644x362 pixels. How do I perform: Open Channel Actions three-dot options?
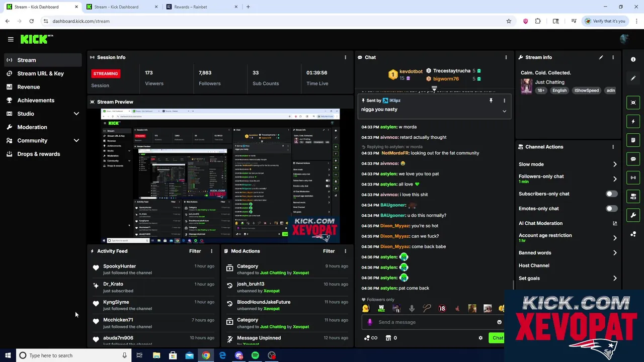tap(613, 147)
